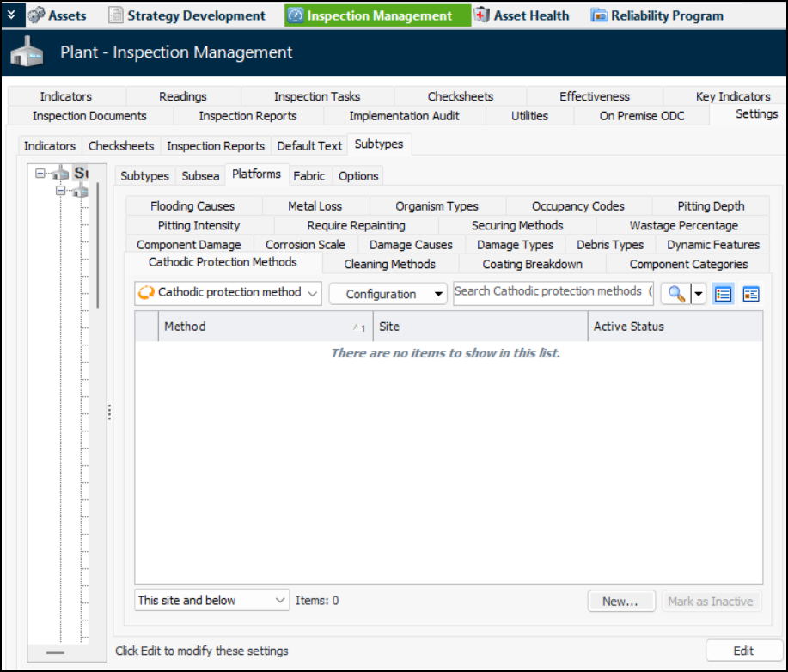Expand the navigation chevron at top left

coord(10,15)
